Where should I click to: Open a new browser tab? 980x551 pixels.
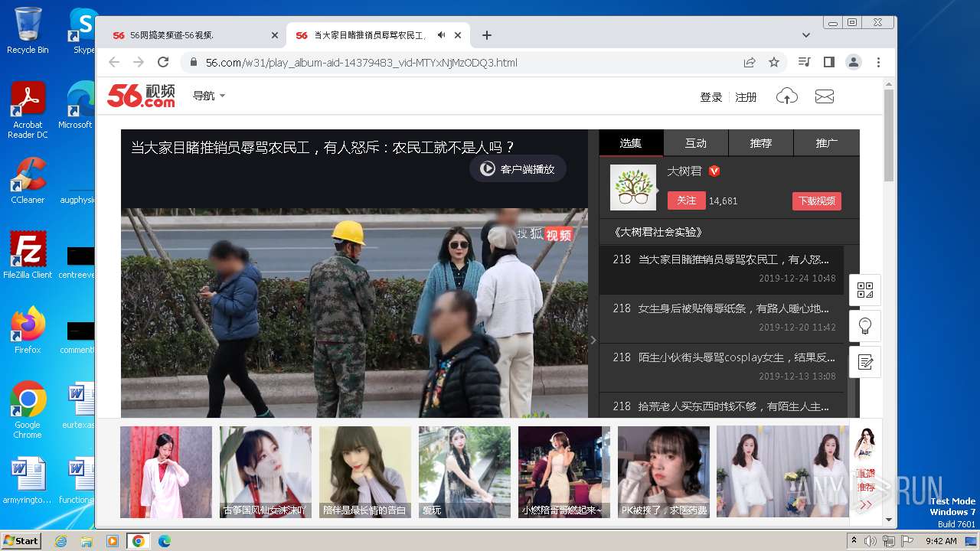[x=487, y=35]
